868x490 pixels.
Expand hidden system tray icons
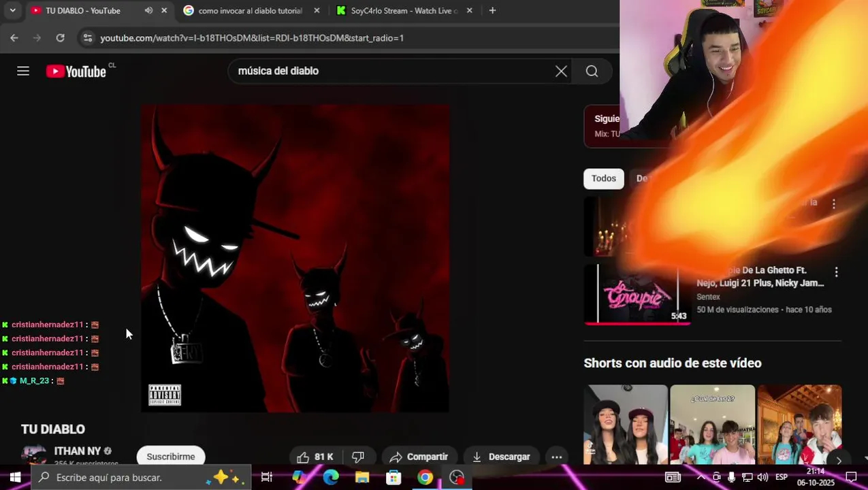701,477
